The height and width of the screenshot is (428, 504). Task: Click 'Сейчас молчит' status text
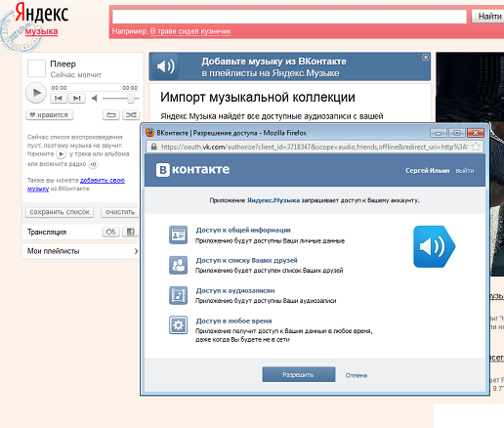[75, 75]
